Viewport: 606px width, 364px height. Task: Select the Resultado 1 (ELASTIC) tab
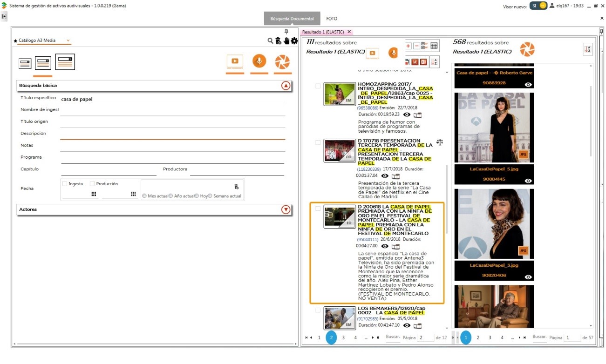tap(323, 32)
